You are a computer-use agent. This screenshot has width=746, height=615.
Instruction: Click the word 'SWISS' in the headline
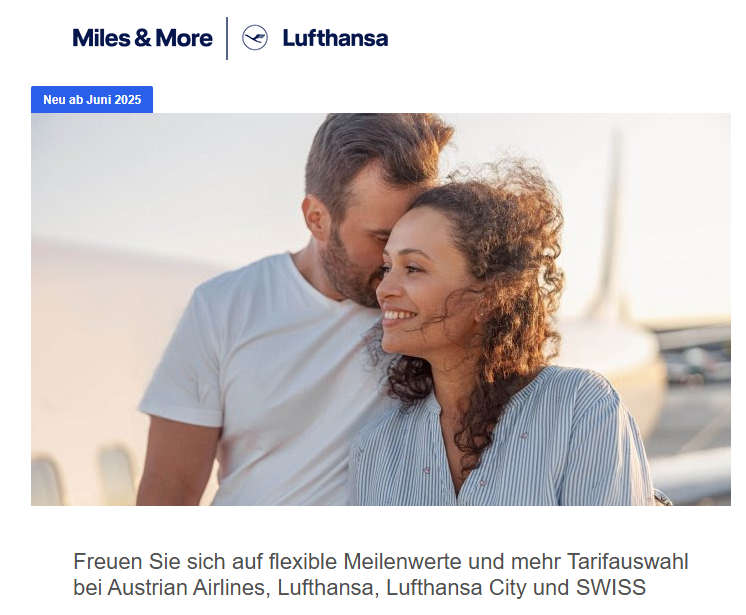coord(611,587)
